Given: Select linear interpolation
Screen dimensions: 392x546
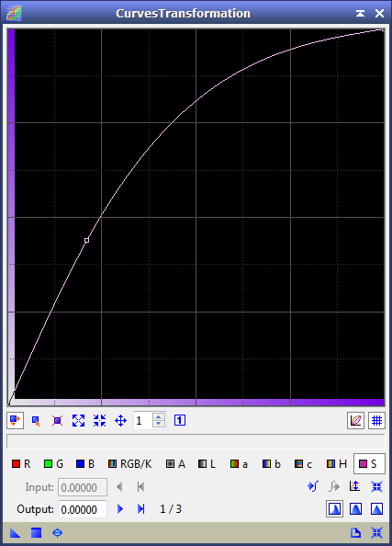Looking at the screenshot, I should [376, 509].
